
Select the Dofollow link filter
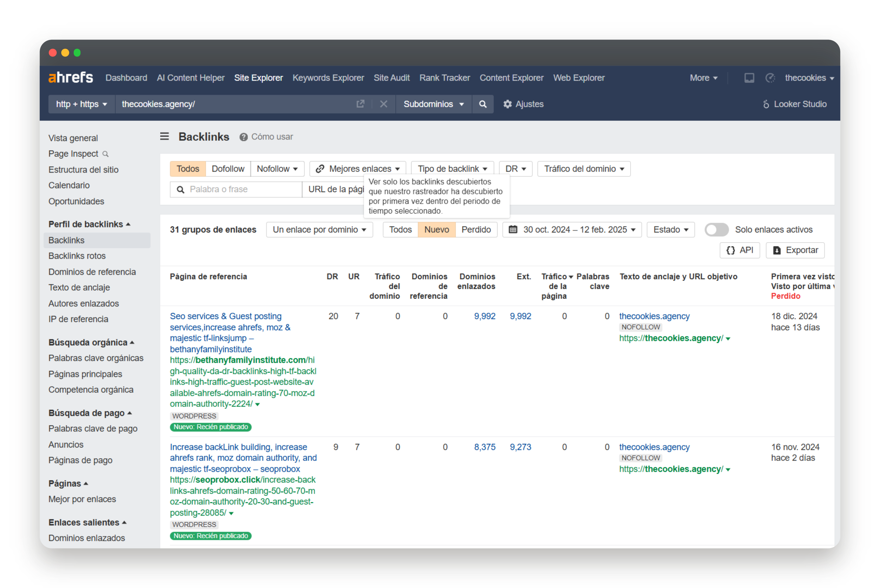point(228,169)
